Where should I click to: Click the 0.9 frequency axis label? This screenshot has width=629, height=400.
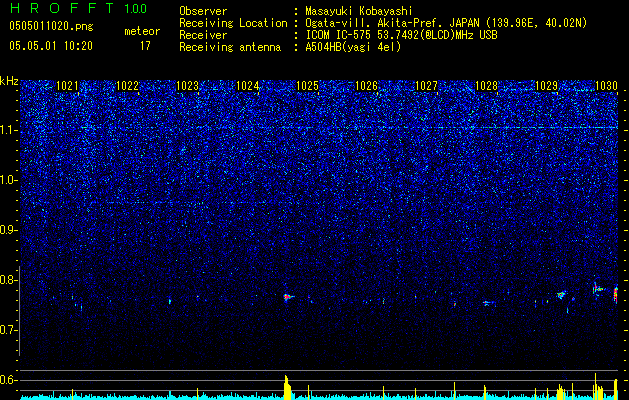8,230
